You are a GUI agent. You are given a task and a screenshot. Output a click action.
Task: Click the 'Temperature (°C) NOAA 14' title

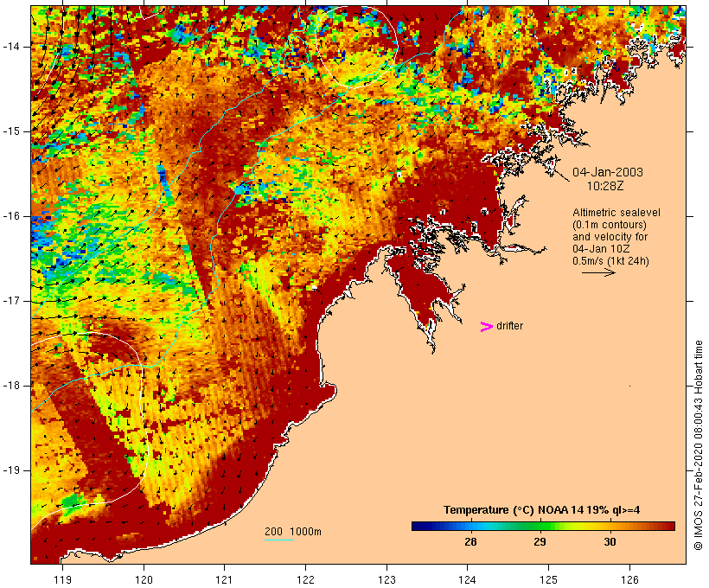[514, 510]
